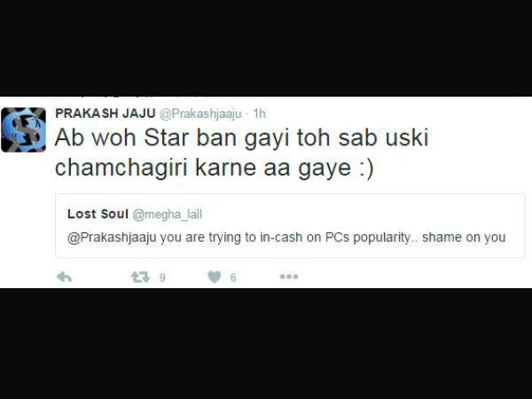Click the @Prakashjaaju handle in tweet header

tap(200, 113)
